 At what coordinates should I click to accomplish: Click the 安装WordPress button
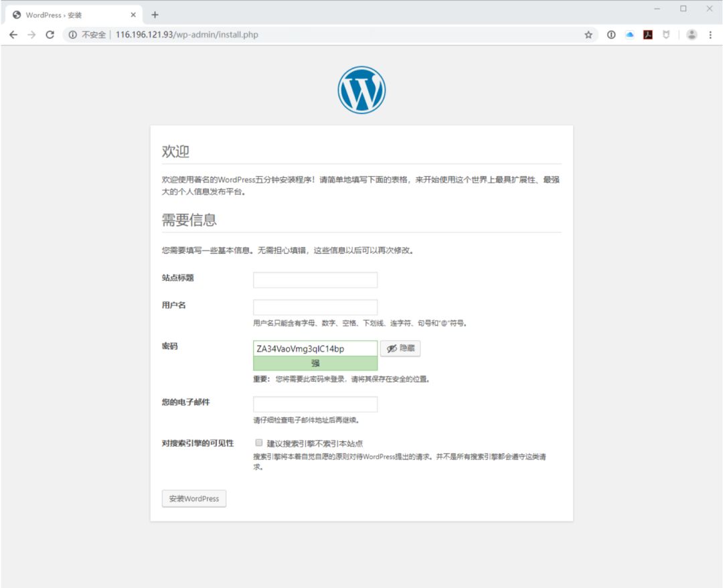pyautogui.click(x=194, y=498)
